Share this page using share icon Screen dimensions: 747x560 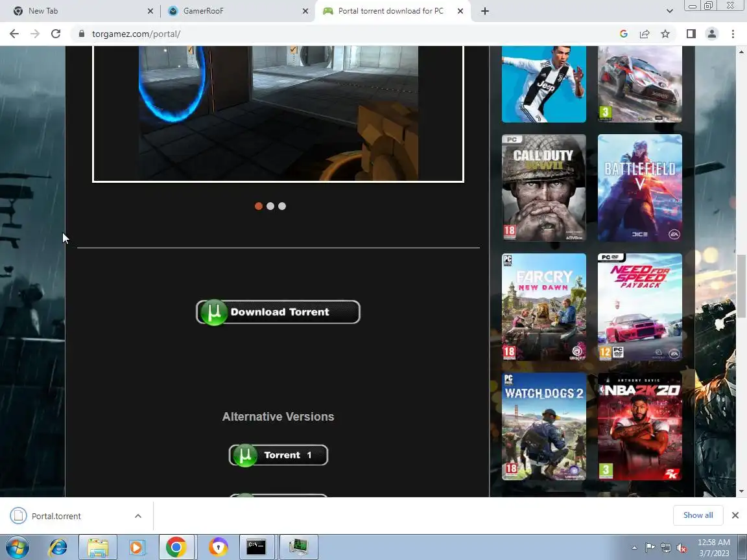click(x=645, y=34)
